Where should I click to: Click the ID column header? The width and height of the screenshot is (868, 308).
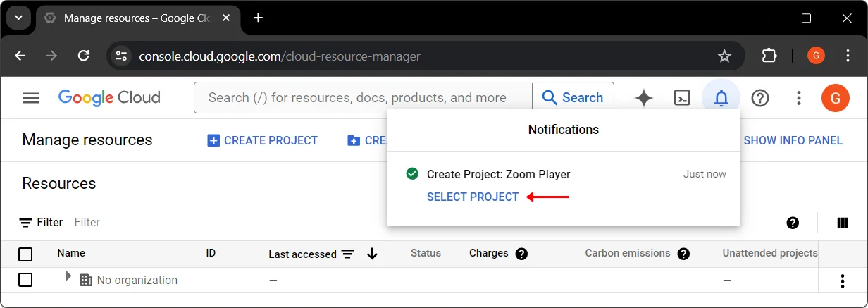tap(211, 253)
